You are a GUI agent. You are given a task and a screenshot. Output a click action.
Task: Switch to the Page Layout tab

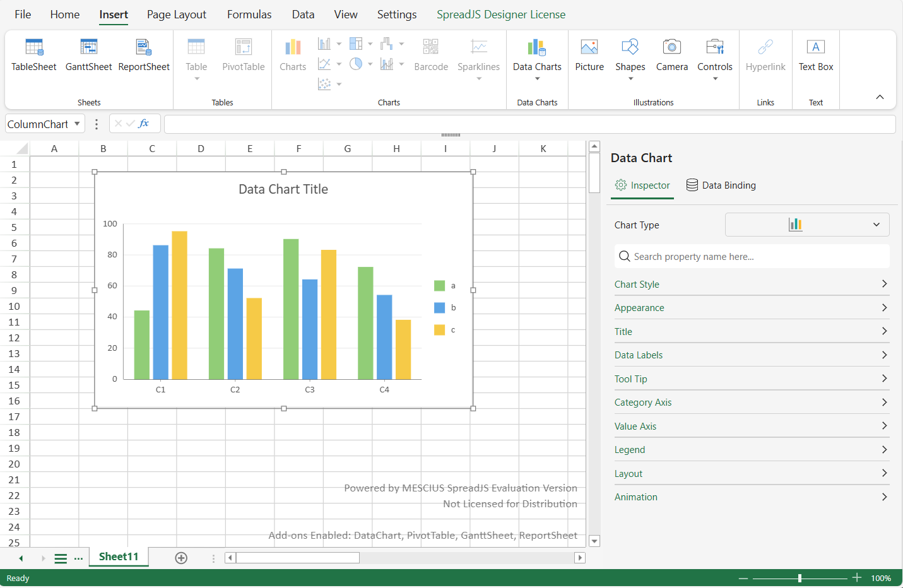177,15
